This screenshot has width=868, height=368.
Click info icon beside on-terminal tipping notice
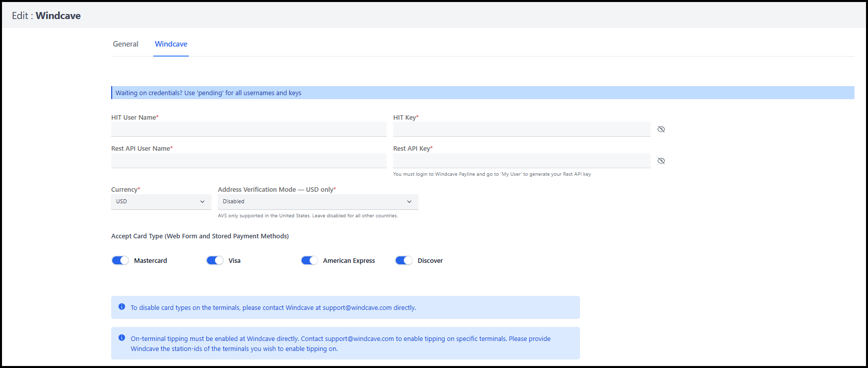(122, 338)
